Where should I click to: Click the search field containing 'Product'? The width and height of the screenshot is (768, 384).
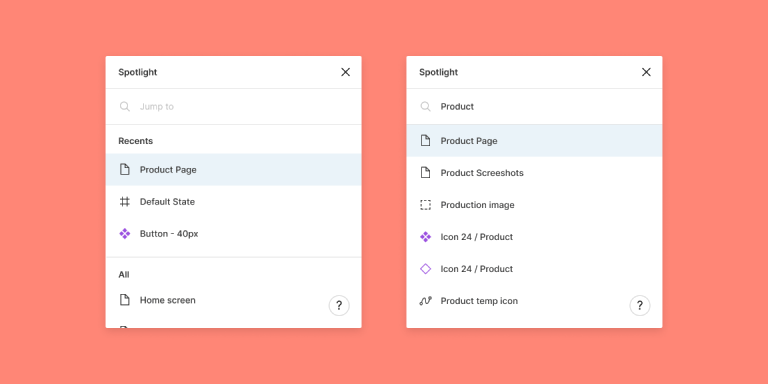click(x=534, y=106)
